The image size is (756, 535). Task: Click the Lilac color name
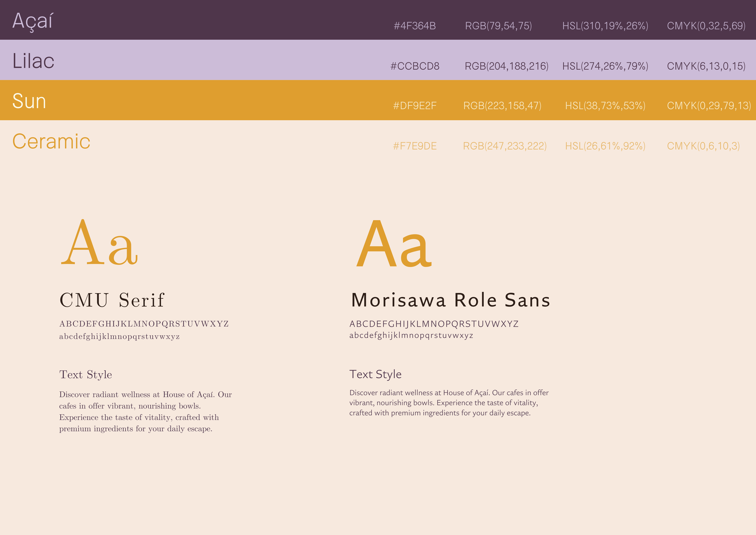pos(33,61)
